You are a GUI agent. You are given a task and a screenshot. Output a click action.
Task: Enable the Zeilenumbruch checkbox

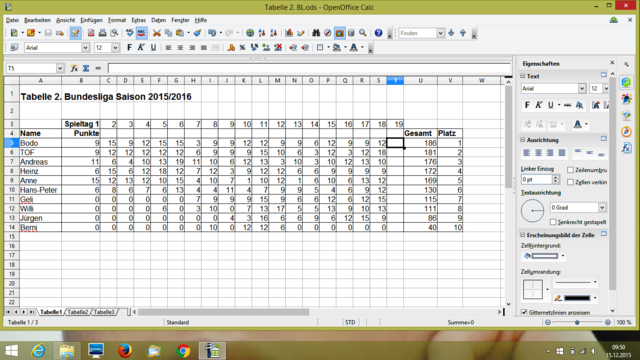click(570, 170)
